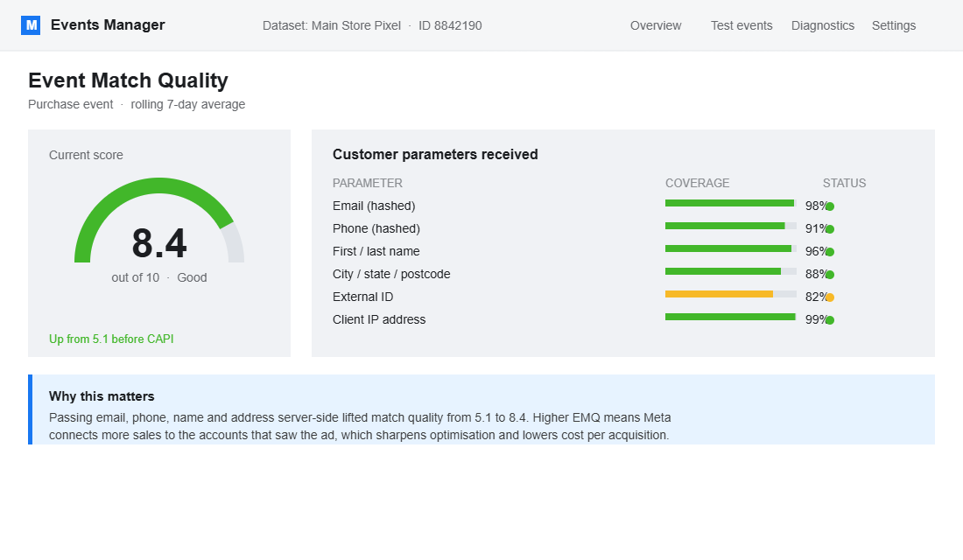Click the 'Client IP address' row label

(379, 319)
